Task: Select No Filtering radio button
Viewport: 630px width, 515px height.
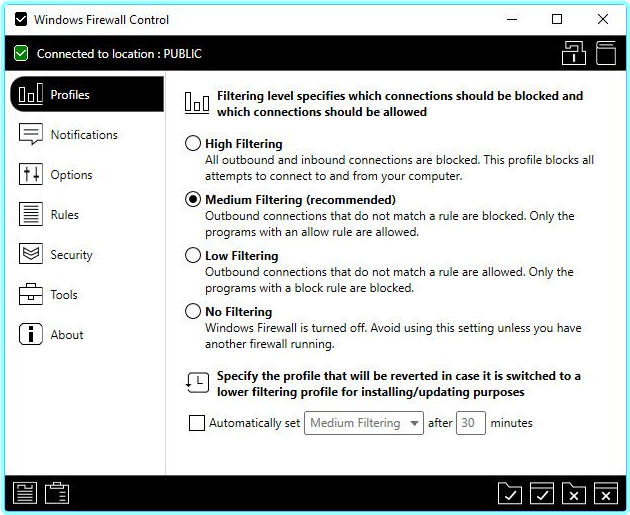Action: click(x=193, y=312)
